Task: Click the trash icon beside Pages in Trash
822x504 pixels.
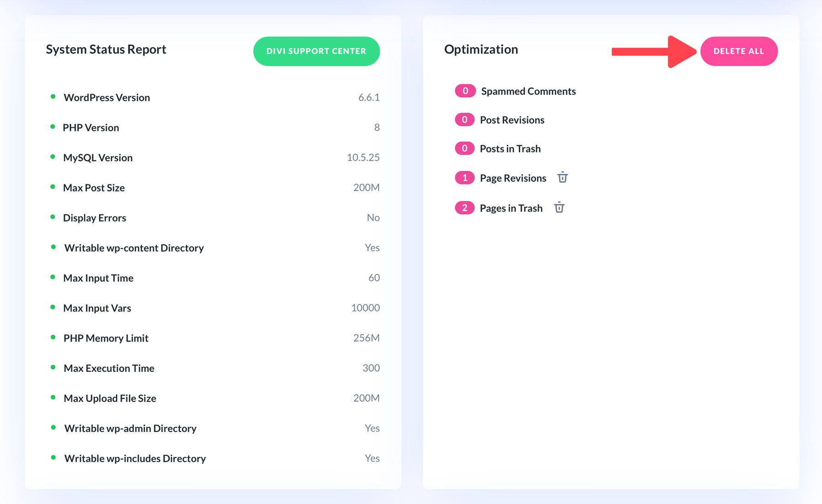Action: pos(560,208)
